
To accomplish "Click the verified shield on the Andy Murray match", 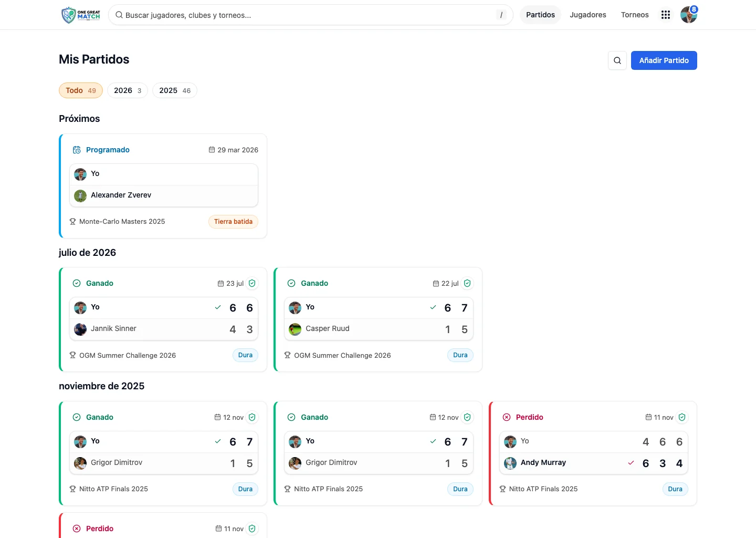I will coord(682,417).
